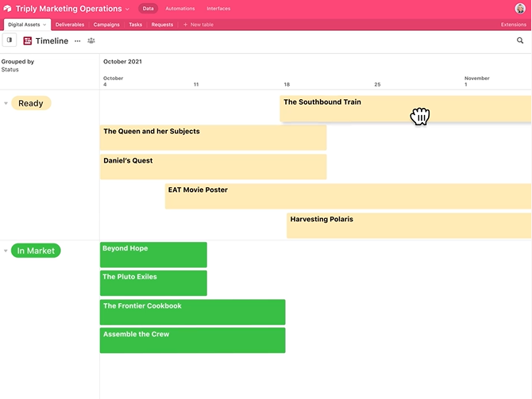Open the Extensions panel
Screen dimensions: 532x399
(x=513, y=25)
